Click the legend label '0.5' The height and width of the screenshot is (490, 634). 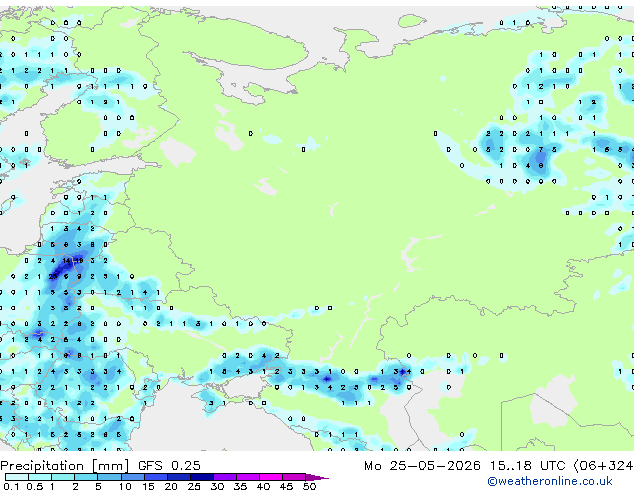(35, 486)
